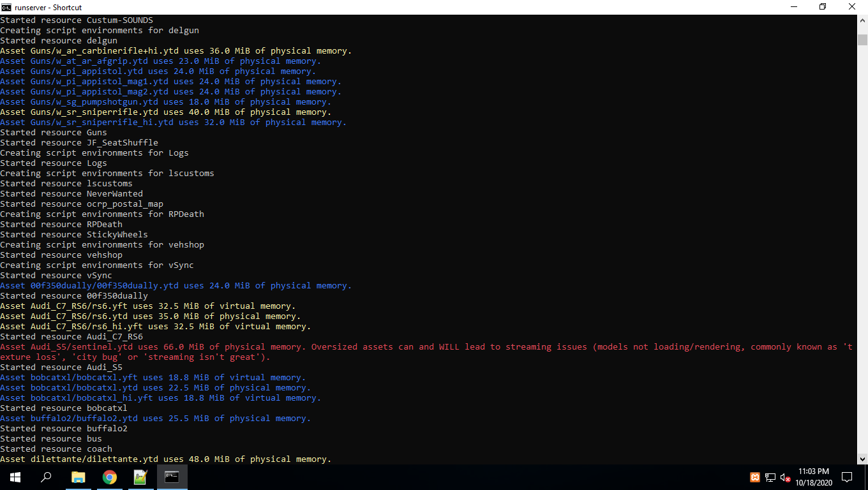Click the w_pi_appistol_mag2.ytd asset line

tap(171, 92)
